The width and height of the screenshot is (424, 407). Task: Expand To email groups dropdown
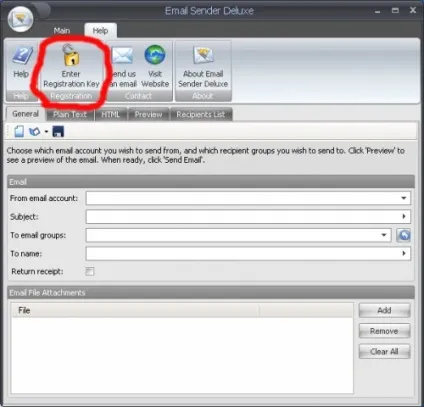tap(384, 235)
